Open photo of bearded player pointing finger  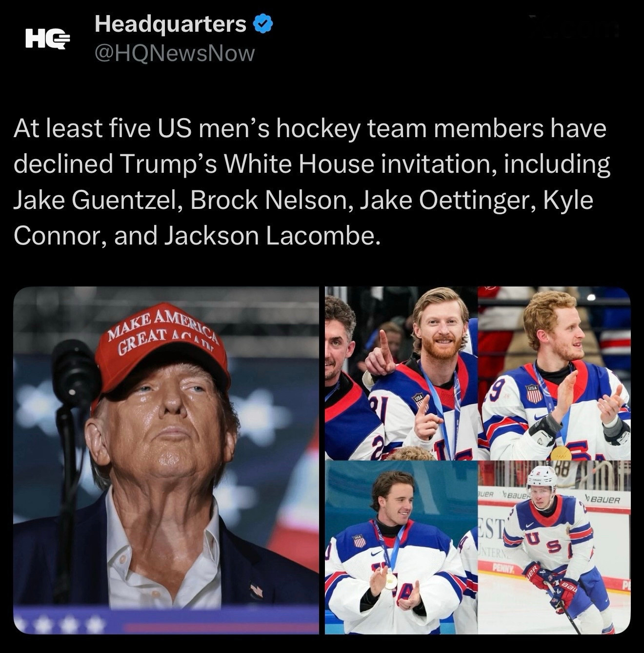pyautogui.click(x=401, y=373)
